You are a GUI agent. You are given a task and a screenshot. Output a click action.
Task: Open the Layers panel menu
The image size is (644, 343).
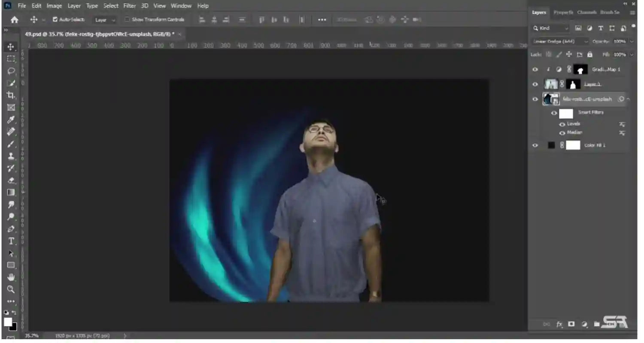coord(632,12)
